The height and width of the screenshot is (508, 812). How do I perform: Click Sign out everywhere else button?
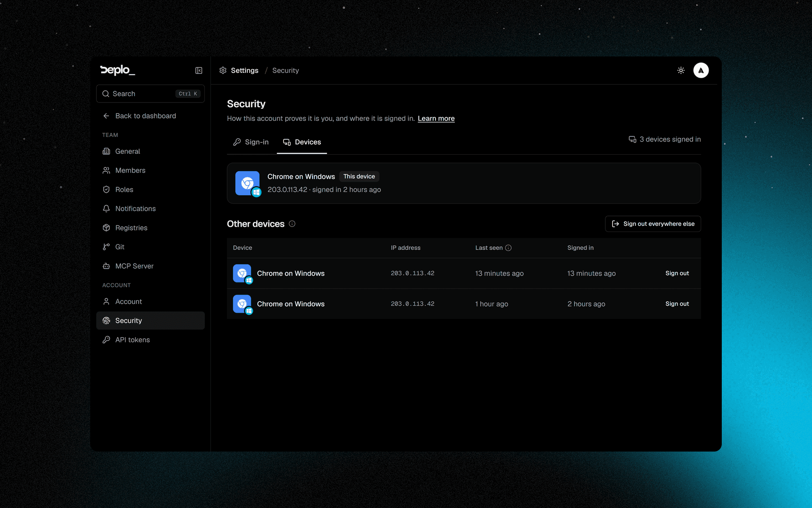tap(653, 224)
